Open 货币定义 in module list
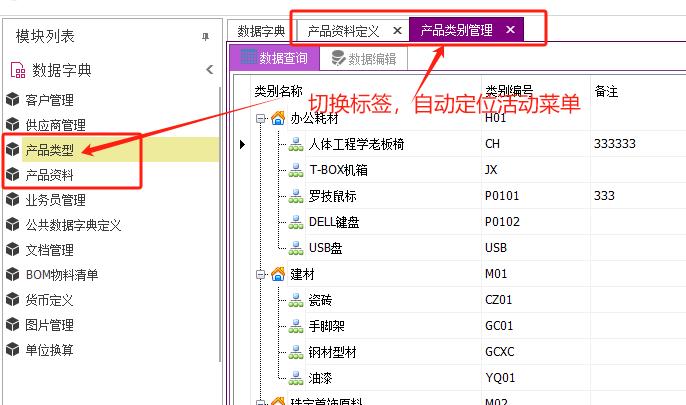Viewport: 686px width, 405px height. pyautogui.click(x=49, y=300)
